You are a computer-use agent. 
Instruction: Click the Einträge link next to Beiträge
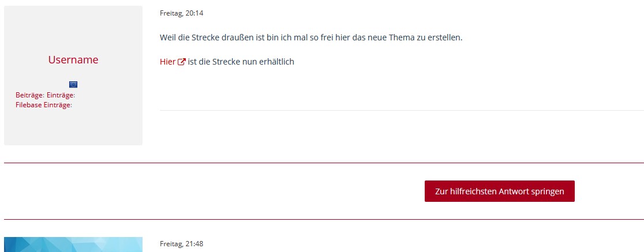[x=61, y=95]
